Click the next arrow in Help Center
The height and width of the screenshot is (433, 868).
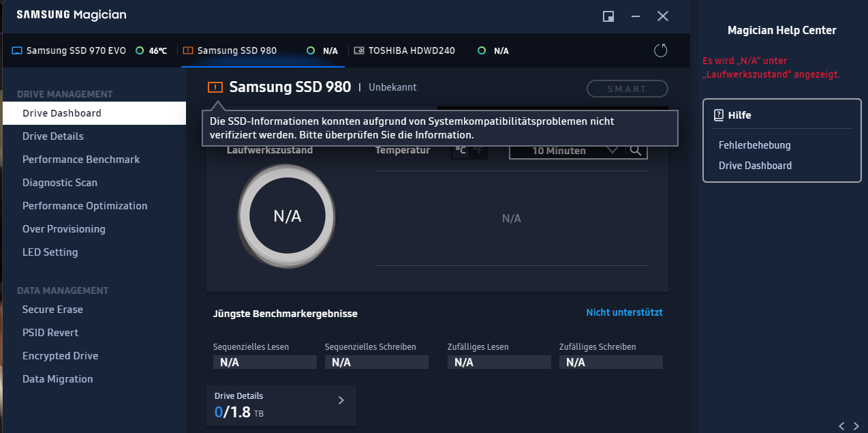coord(856,426)
